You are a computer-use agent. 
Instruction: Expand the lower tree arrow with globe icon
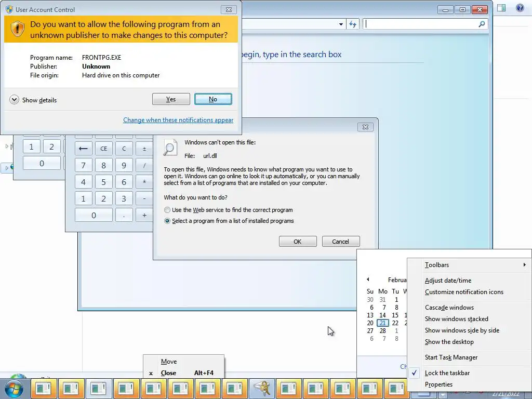(x=7, y=167)
